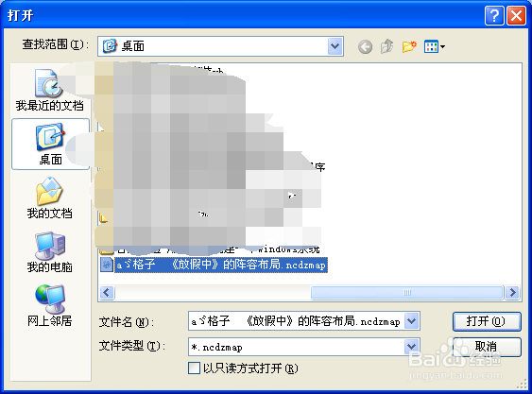This screenshot has height=394, width=532.
Task: Click the Cancel (取消) button
Action: (487, 347)
